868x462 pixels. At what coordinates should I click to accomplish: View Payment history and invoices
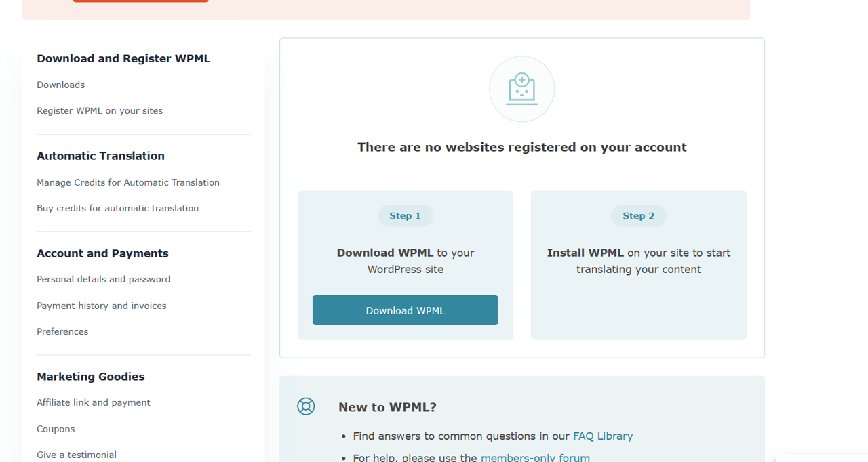click(x=102, y=306)
